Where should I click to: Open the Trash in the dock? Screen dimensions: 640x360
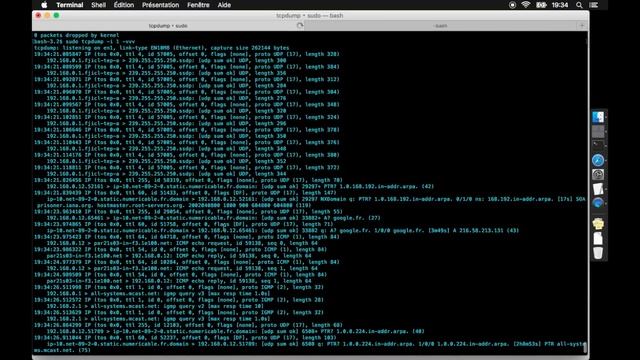tap(598, 253)
